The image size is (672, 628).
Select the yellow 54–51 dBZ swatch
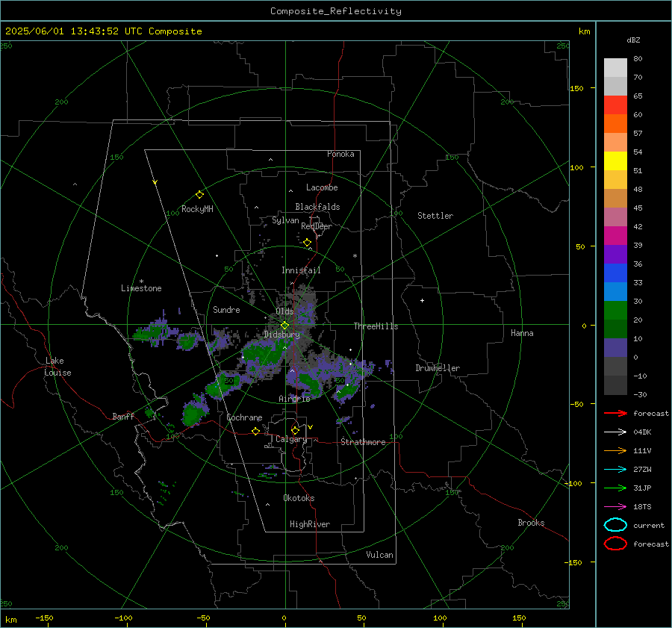615,161
